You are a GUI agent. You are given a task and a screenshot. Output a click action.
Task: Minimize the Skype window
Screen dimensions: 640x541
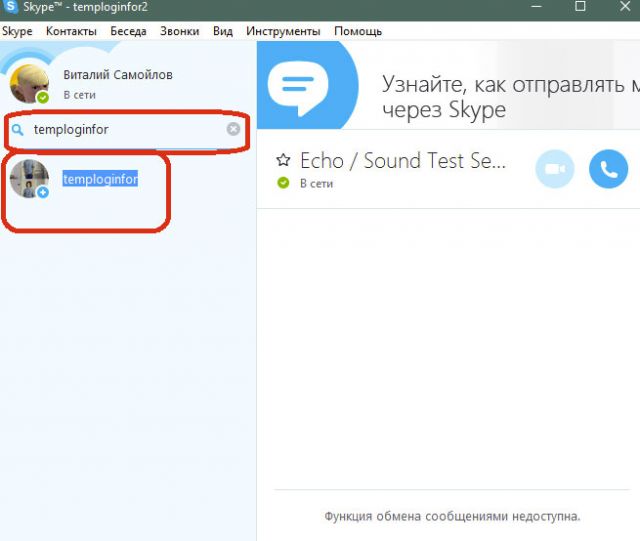tap(536, 7)
